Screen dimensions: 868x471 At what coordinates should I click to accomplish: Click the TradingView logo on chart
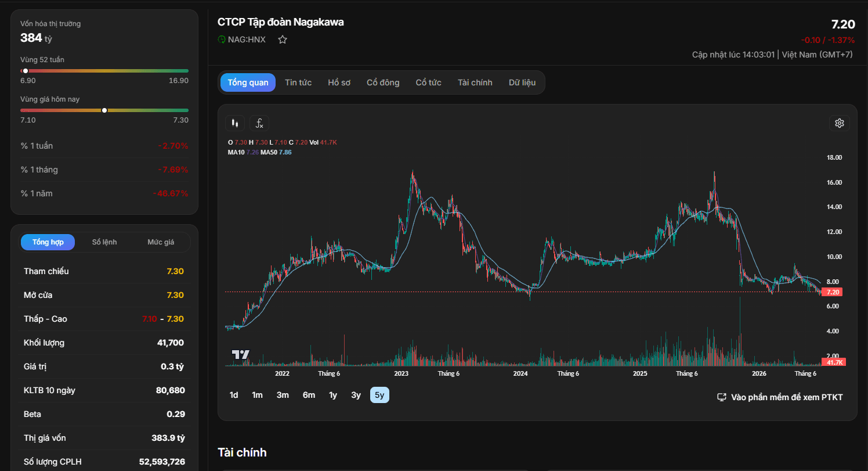pyautogui.click(x=240, y=354)
